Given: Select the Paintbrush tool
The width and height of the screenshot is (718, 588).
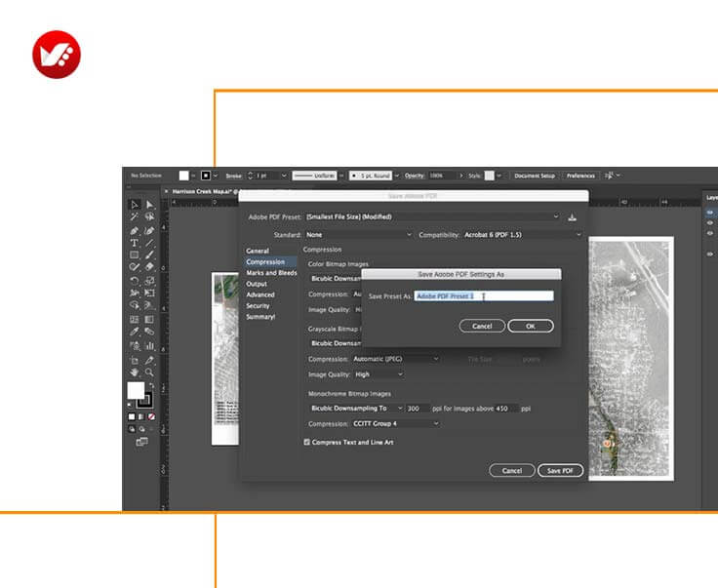Looking at the screenshot, I should coord(149,255).
